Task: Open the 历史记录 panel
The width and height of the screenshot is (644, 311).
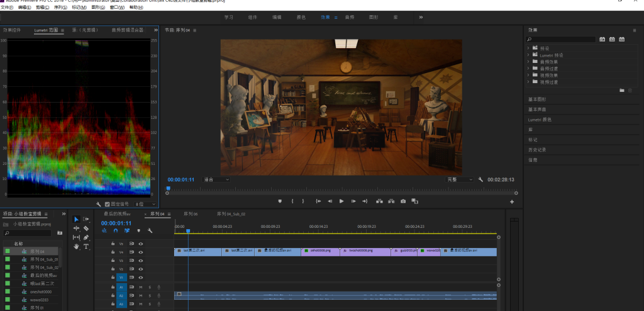Action: [x=537, y=150]
